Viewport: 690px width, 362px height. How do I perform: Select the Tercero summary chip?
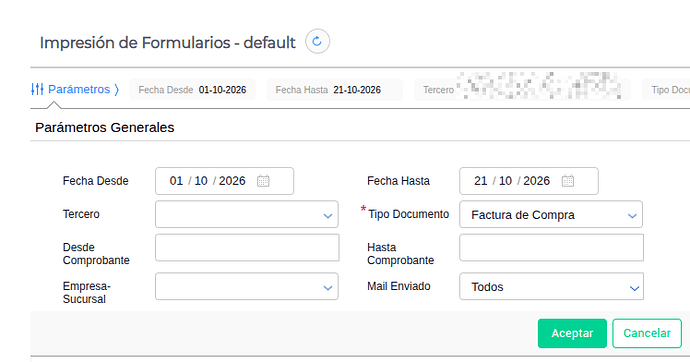click(522, 90)
